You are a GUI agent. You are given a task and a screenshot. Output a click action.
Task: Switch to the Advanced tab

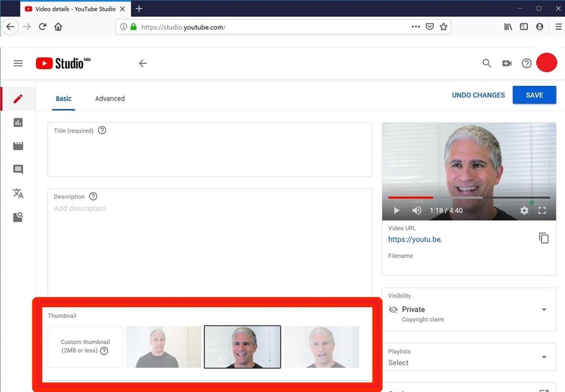pos(109,98)
